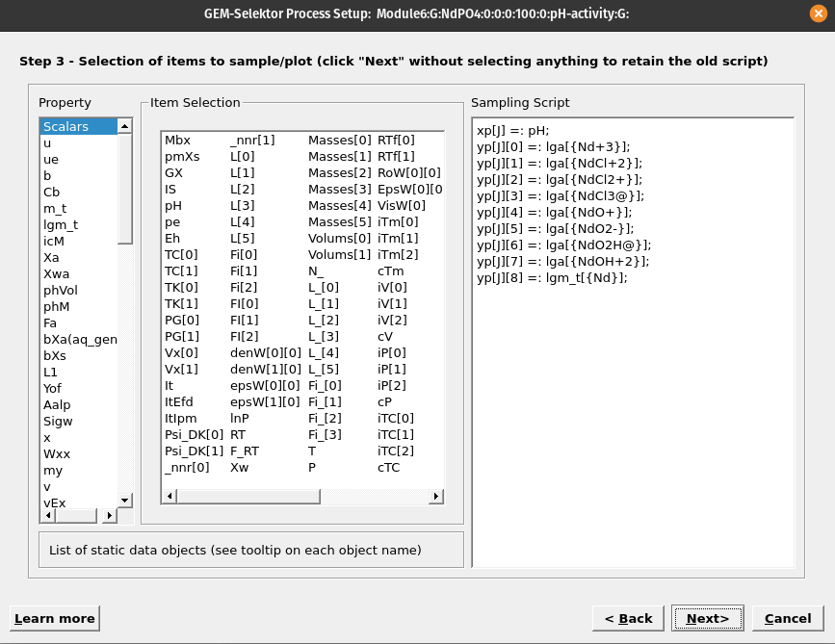Viewport: 835px width, 644px height.
Task: Choose 'Yof' property
Action: (52, 389)
